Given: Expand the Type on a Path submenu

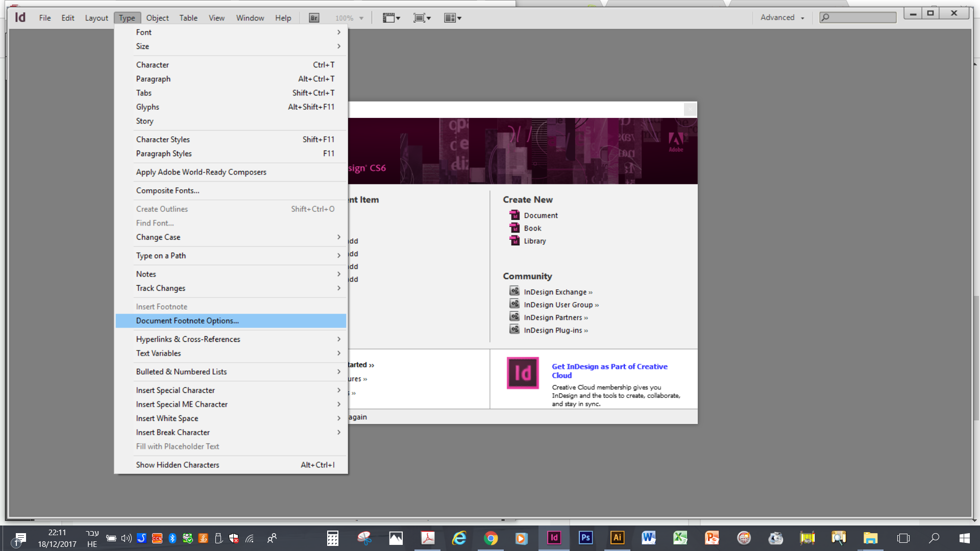Looking at the screenshot, I should pos(231,256).
